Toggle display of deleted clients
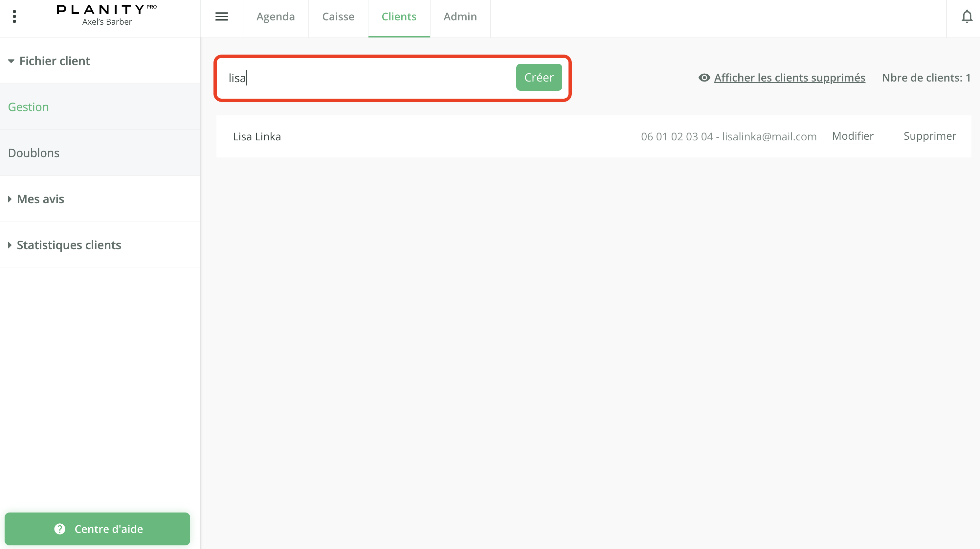The height and width of the screenshot is (549, 980). point(790,78)
